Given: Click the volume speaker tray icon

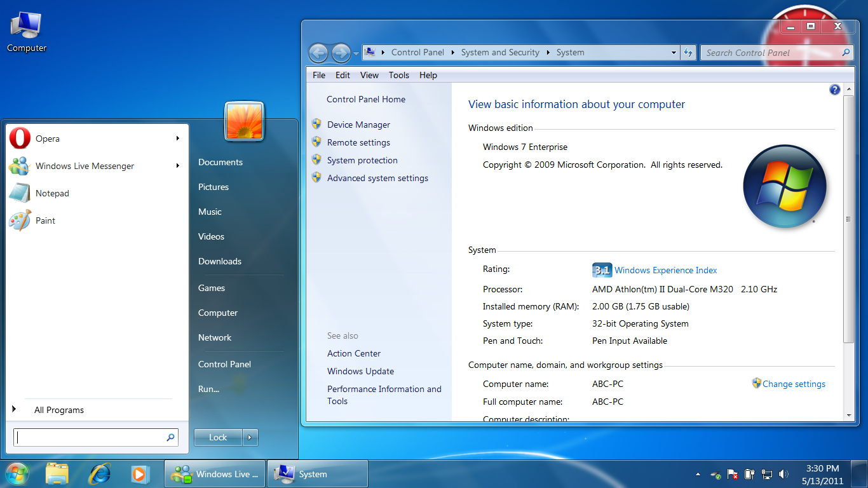Looking at the screenshot, I should point(783,474).
